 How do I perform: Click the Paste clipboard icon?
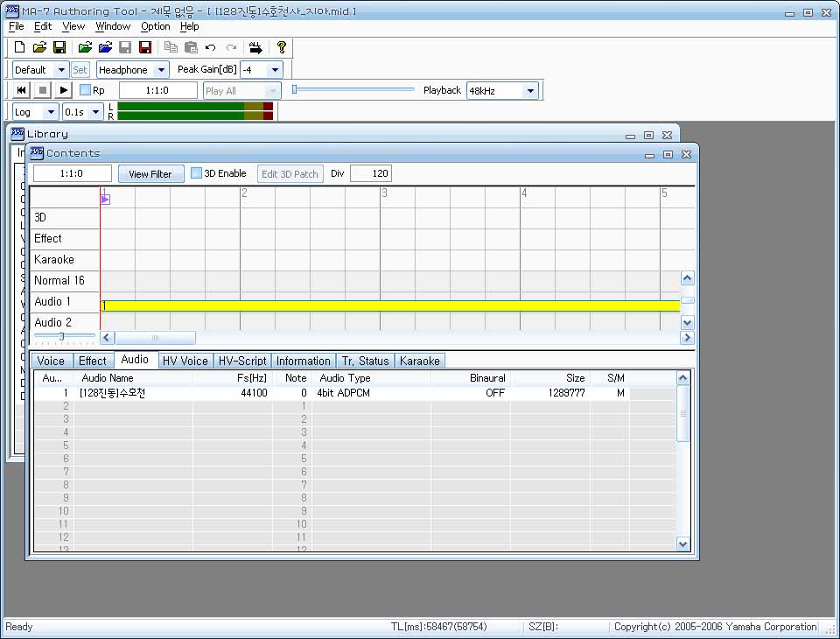[191, 47]
